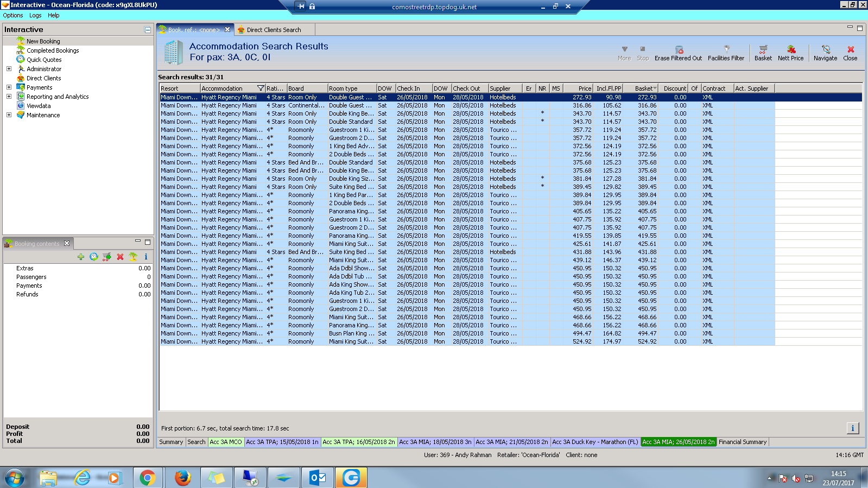Viewport: 868px width, 488px height.
Task: Switch to Acc 3A Duck Key - Marathon tab
Action: (595, 442)
